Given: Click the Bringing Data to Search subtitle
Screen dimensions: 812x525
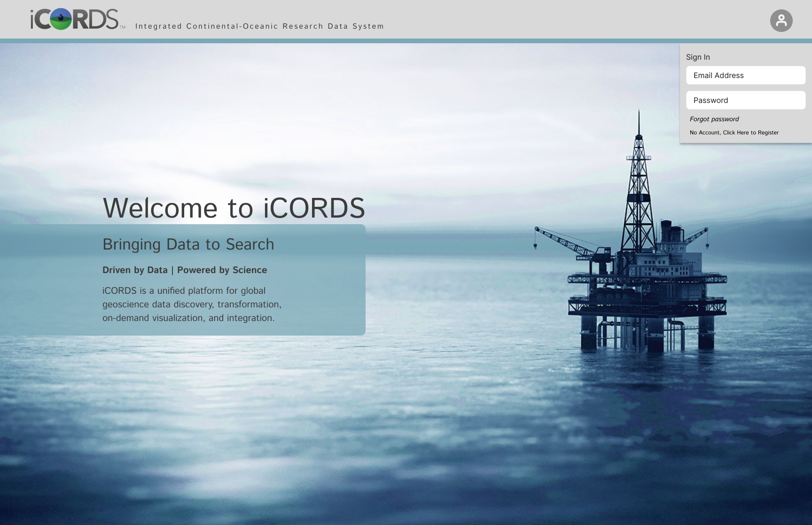Looking at the screenshot, I should (x=188, y=244).
